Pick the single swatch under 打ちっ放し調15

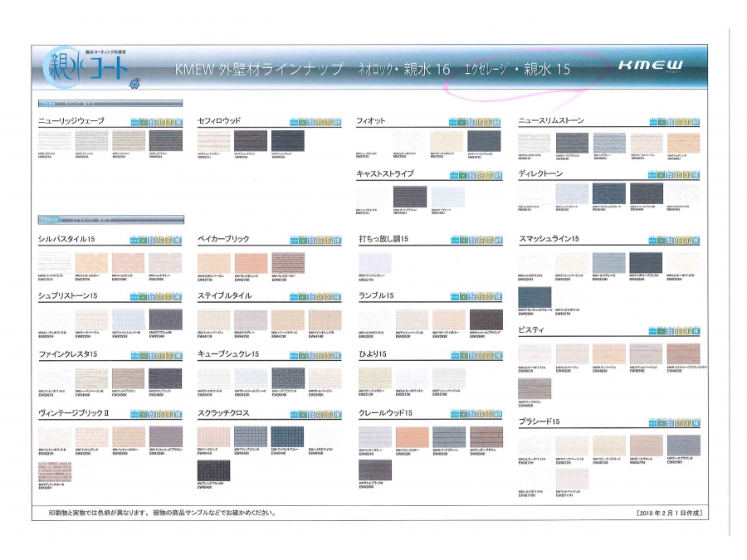pos(375,263)
